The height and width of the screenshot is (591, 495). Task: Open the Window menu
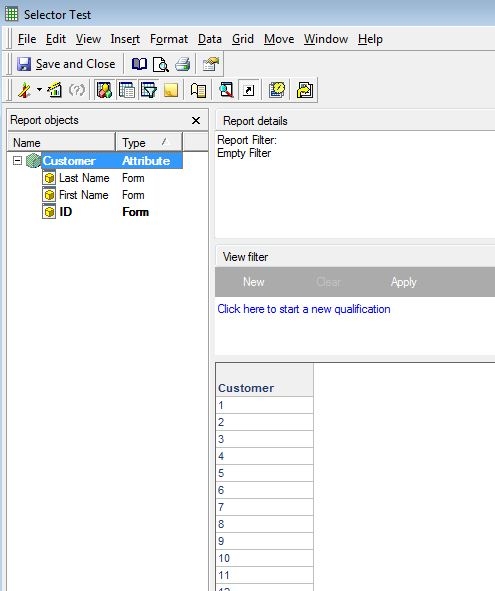[x=326, y=39]
